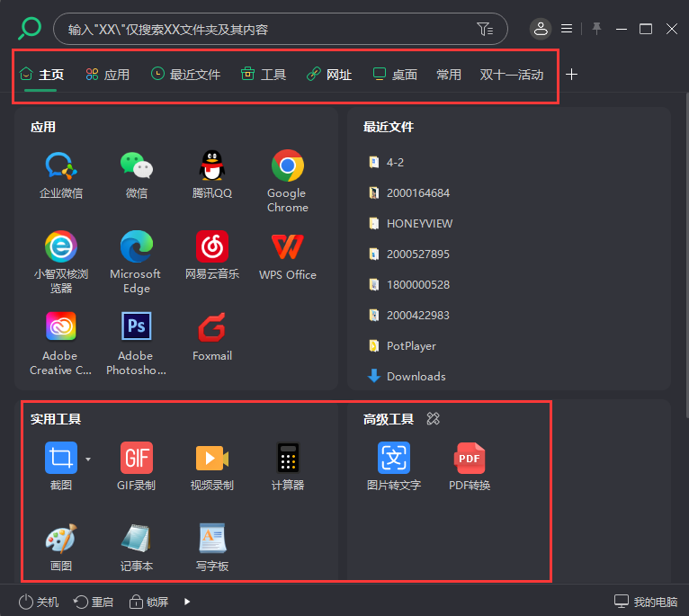Click 关机 shutdown button
Viewport: 689px width, 616px height.
point(39,602)
